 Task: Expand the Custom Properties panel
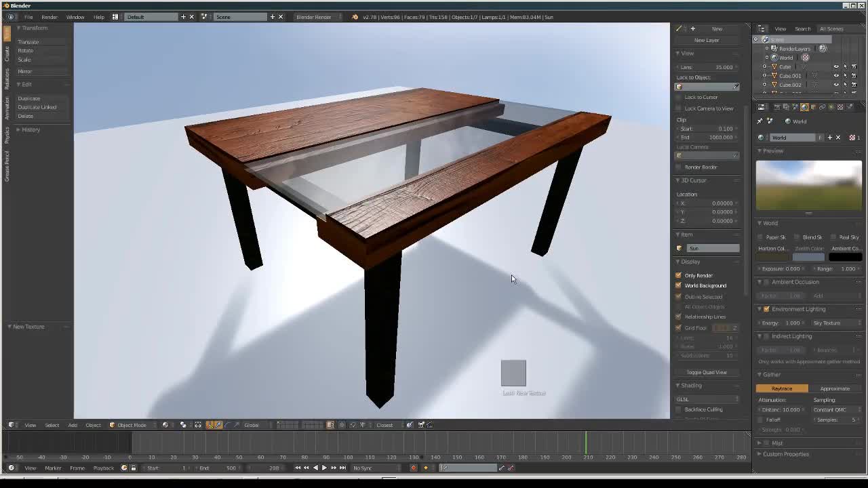785,454
